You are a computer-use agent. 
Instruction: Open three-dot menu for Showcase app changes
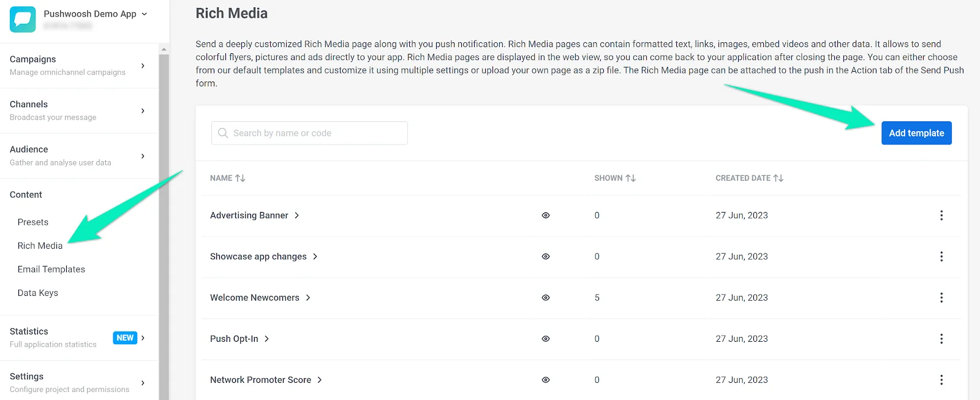941,257
